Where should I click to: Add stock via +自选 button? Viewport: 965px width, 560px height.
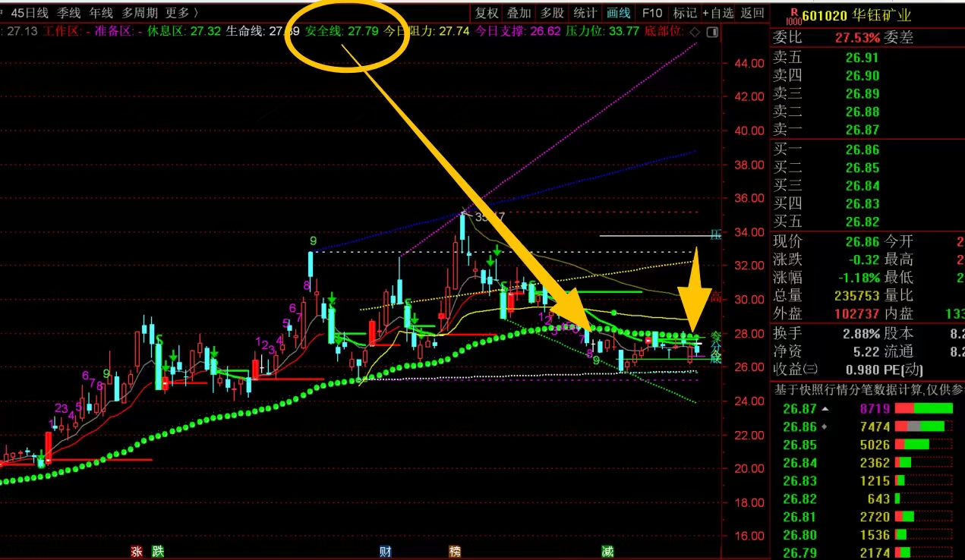pos(718,13)
